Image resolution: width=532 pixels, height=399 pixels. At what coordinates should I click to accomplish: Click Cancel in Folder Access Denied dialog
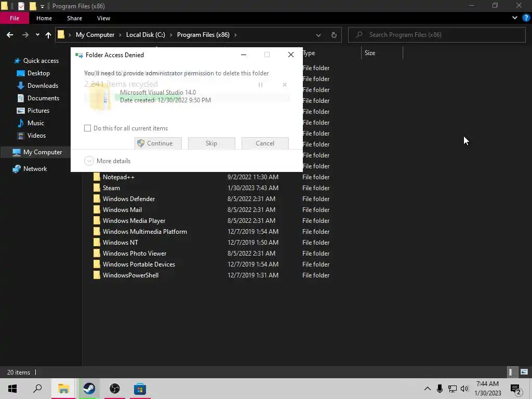[265, 143]
